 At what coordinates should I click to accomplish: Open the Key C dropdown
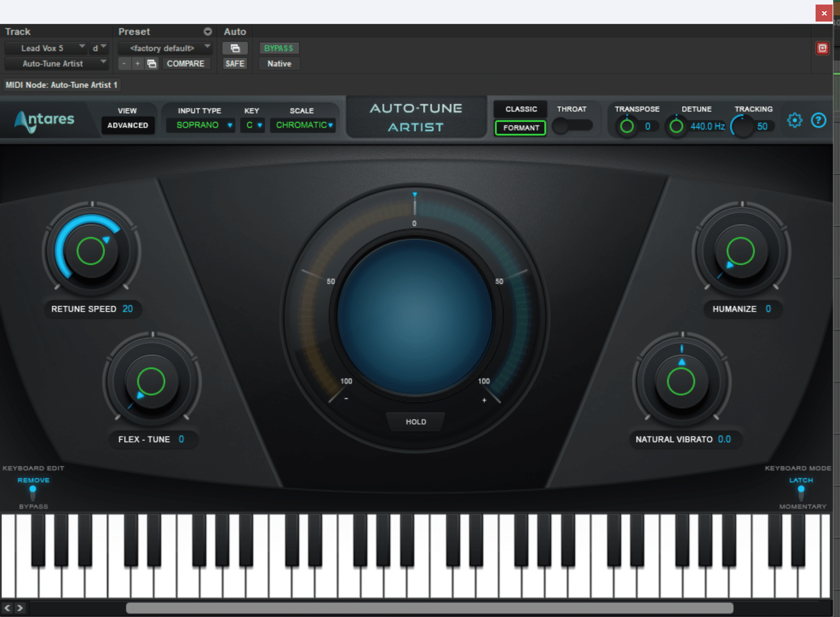(x=253, y=125)
